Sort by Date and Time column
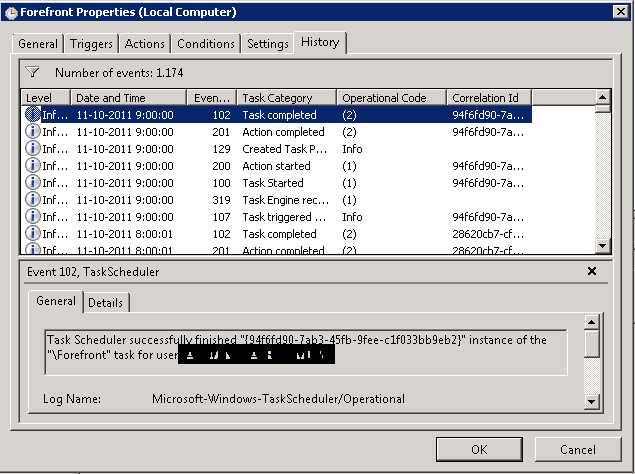Screen dimensions: 635x474 (x=128, y=98)
